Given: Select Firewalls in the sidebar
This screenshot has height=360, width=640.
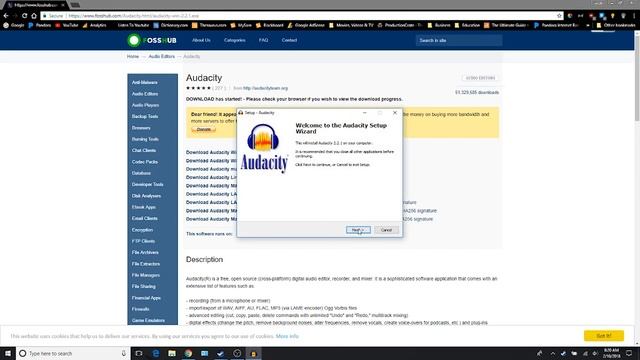Looking at the screenshot, I should 140,309.
